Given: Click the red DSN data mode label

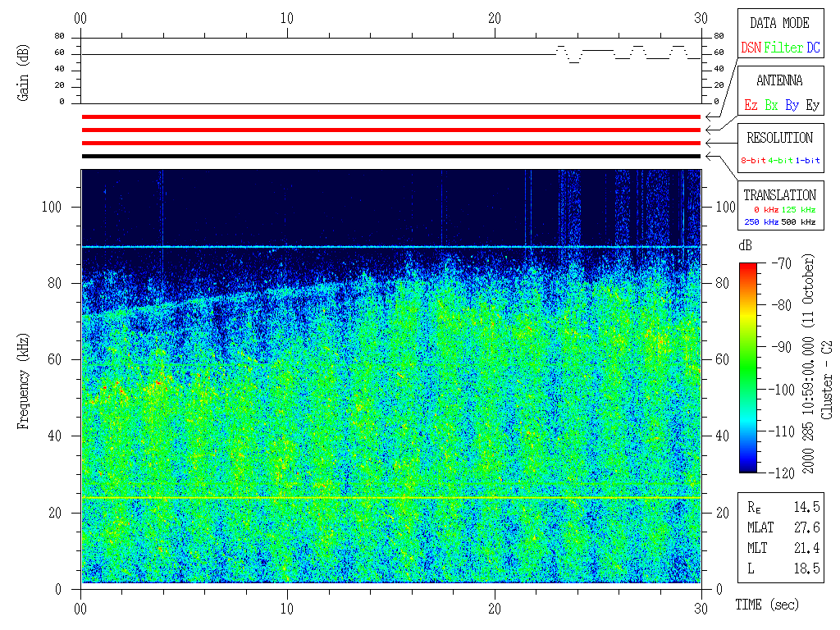Looking at the screenshot, I should click(x=751, y=48).
